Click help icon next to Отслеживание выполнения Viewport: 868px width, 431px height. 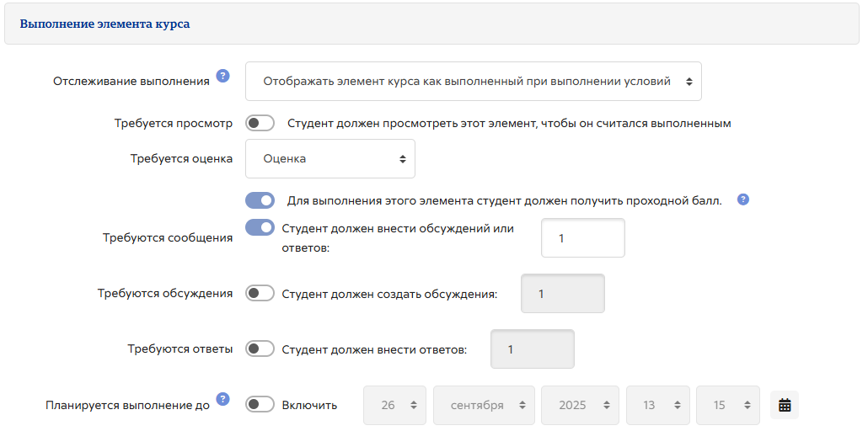222,76
